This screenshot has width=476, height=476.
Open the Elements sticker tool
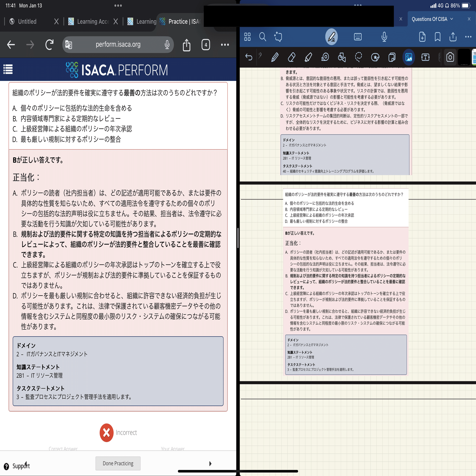375,57
